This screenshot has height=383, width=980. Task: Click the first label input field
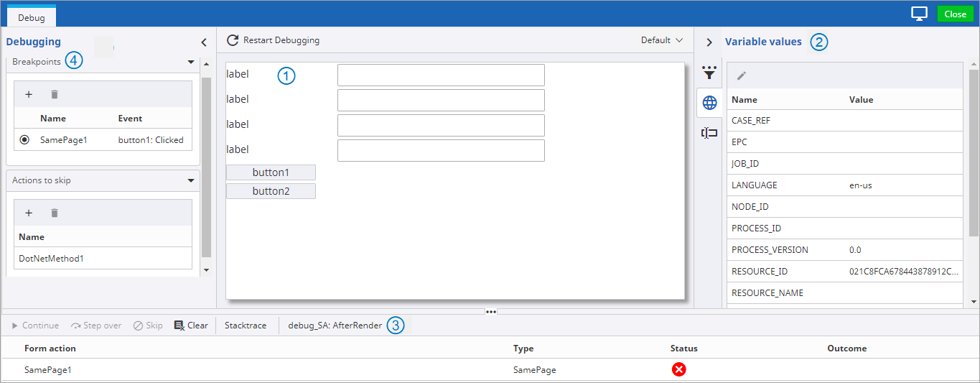(x=441, y=75)
